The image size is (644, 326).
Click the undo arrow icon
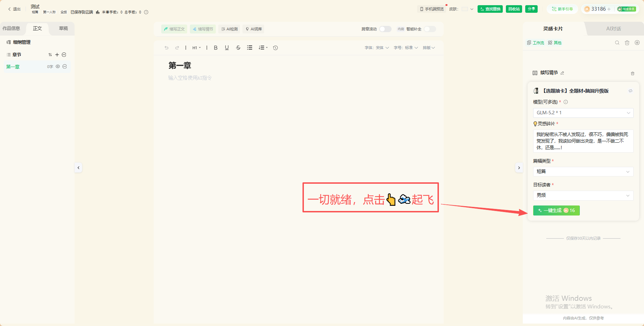[x=166, y=48]
